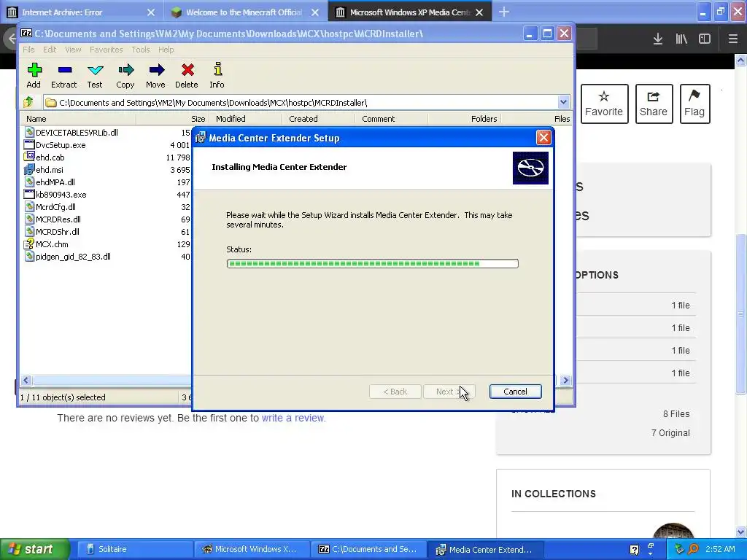Switch to Microsoft Windows X... taskbar item

252,549
